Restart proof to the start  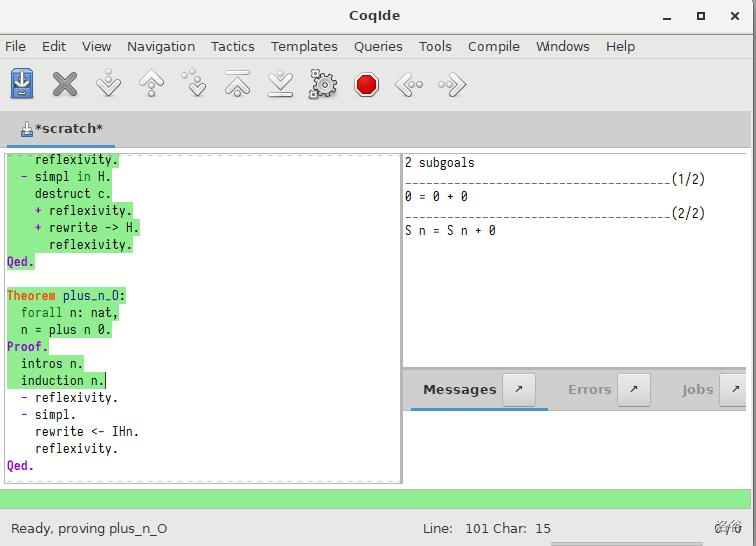237,85
